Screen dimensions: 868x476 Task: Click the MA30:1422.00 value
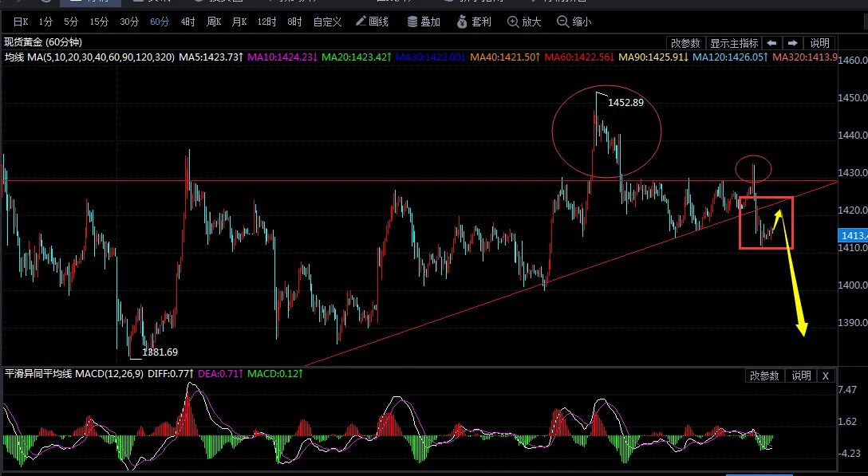tap(431, 57)
